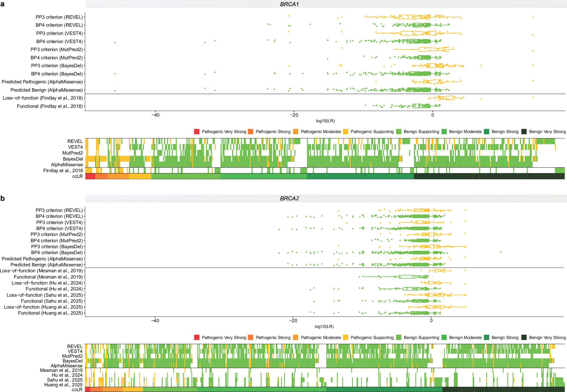
Task: Click the 'PP3 criterion (REVEL)' label in BRCA1 plot
Action: point(59,17)
